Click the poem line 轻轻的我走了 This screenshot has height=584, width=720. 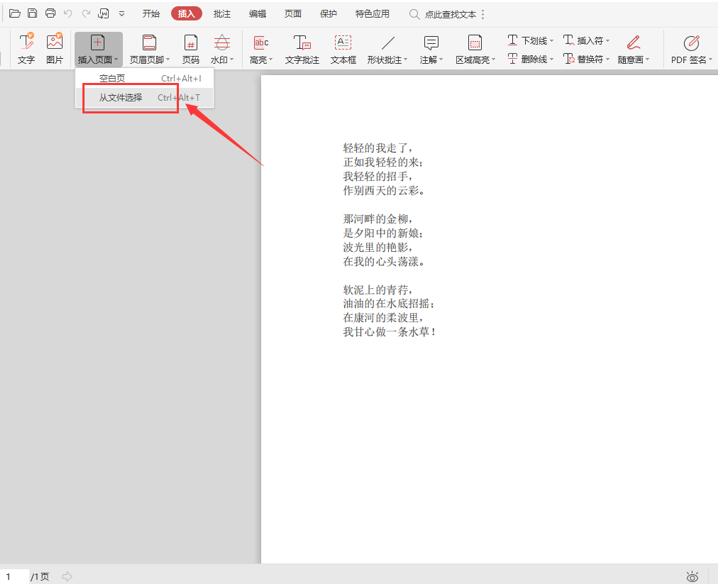coord(377,148)
